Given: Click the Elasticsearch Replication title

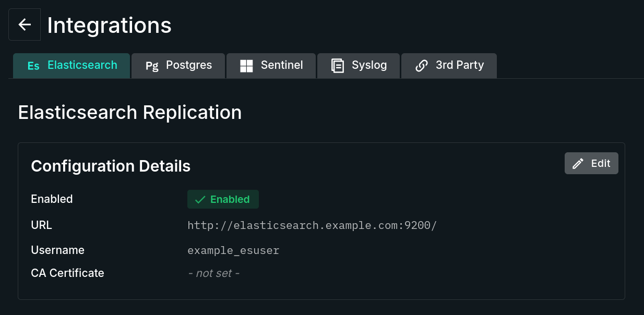Looking at the screenshot, I should [130, 112].
